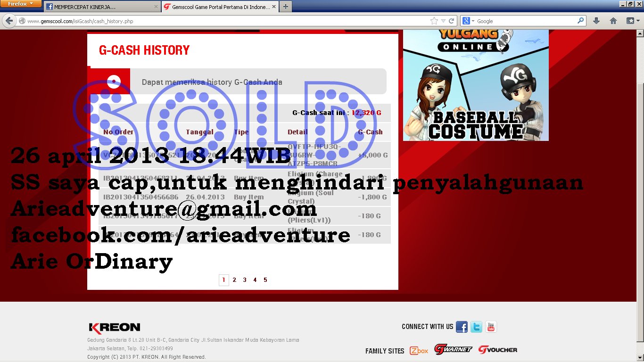The width and height of the screenshot is (644, 362).
Task: Reload the current page
Action: click(x=452, y=21)
